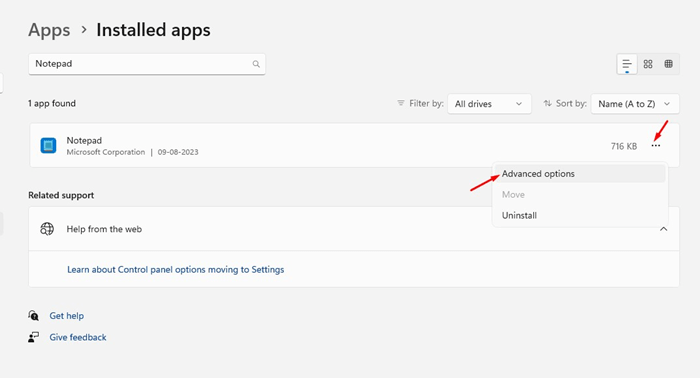Open Learn about Control panel options link

(175, 270)
